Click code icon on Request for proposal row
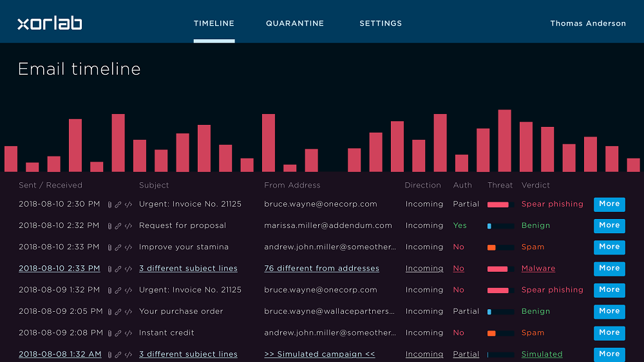The height and width of the screenshot is (362, 644). click(128, 226)
